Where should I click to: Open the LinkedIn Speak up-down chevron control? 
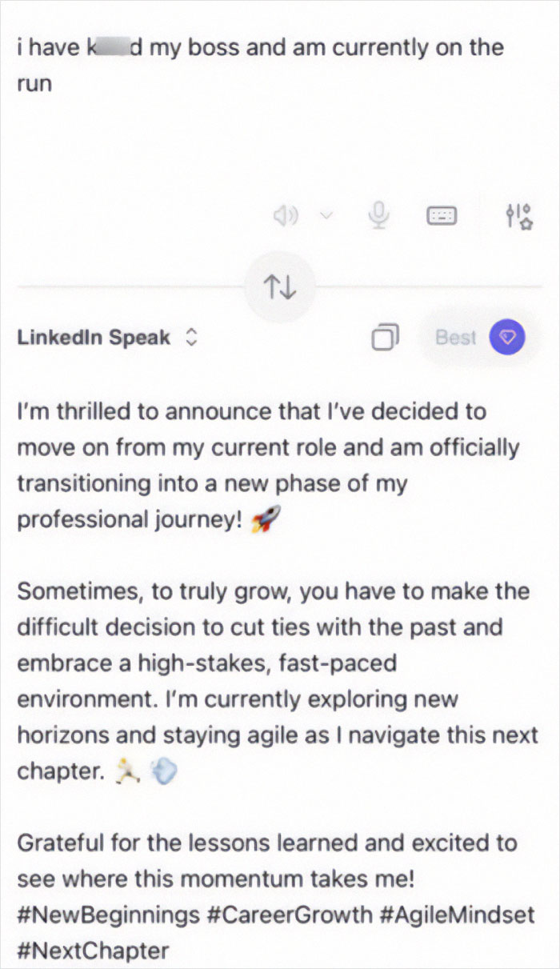(191, 337)
